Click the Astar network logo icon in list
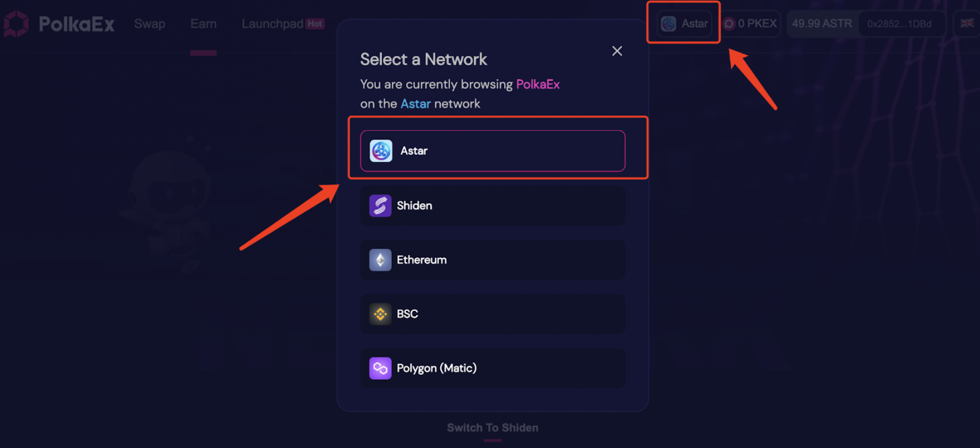 click(381, 151)
